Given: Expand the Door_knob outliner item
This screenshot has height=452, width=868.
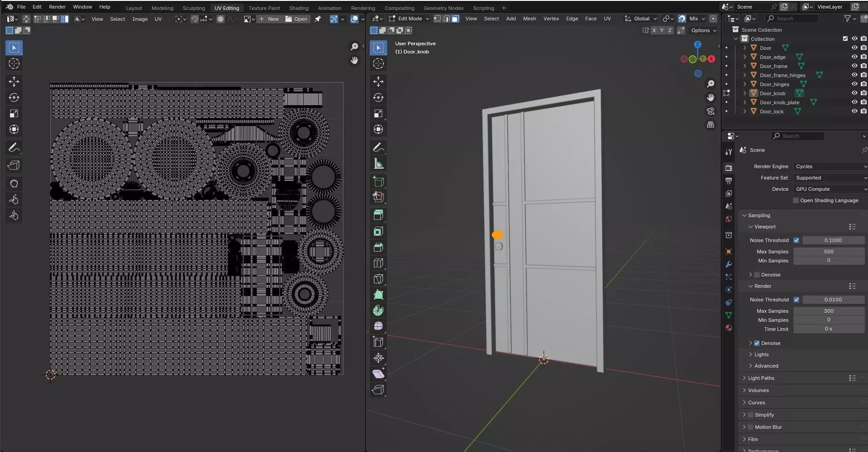Looking at the screenshot, I should (745, 93).
